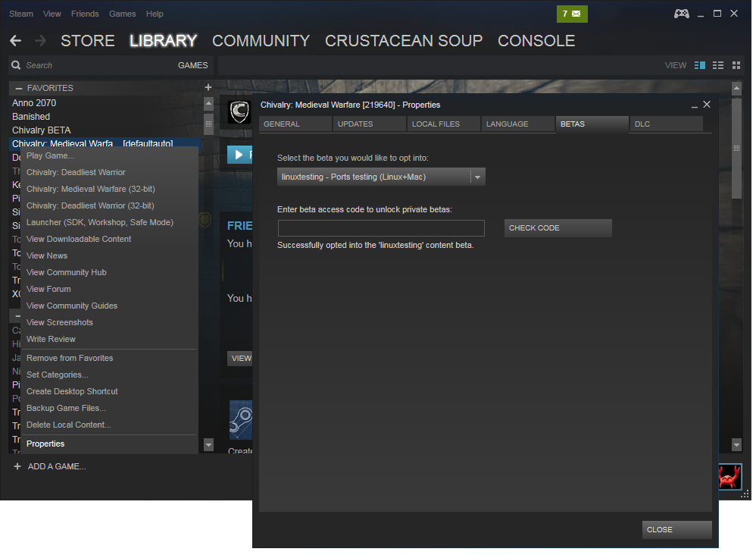Switch to the General tab

coord(295,124)
